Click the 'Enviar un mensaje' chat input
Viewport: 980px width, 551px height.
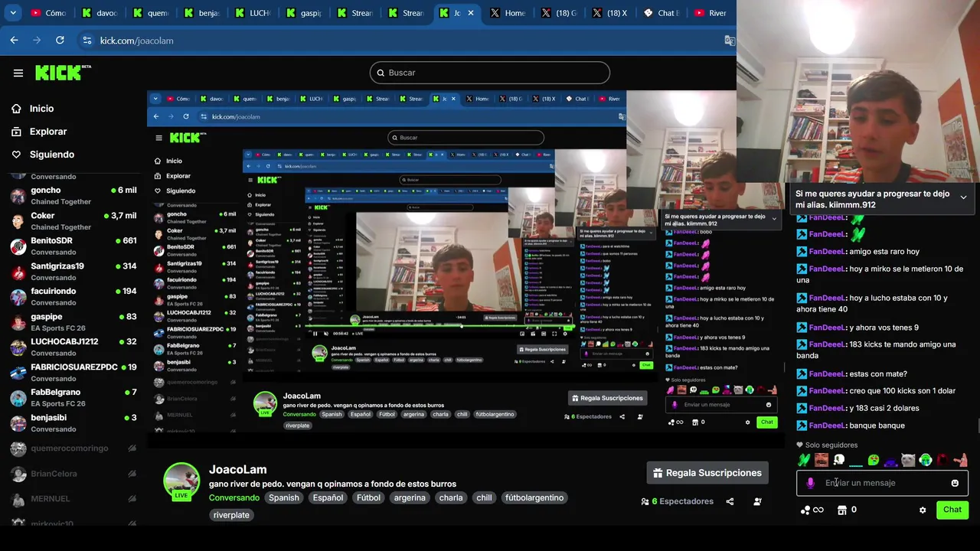click(880, 483)
